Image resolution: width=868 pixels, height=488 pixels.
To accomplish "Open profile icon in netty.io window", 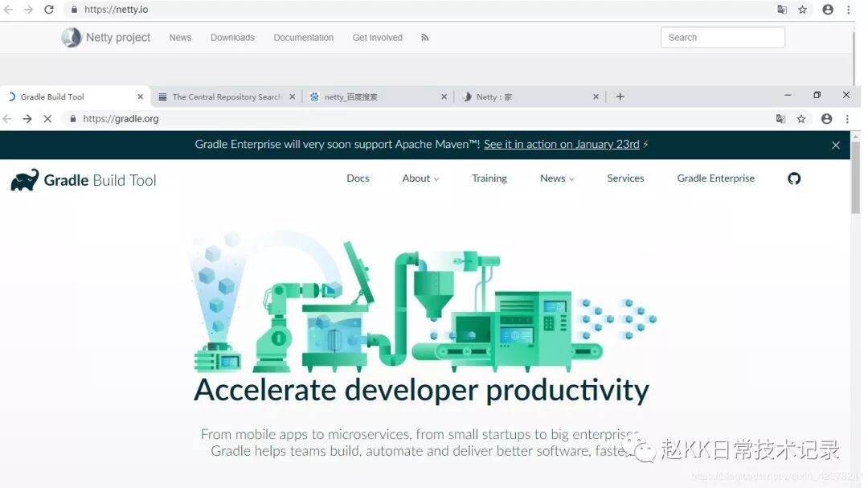I will [x=828, y=10].
